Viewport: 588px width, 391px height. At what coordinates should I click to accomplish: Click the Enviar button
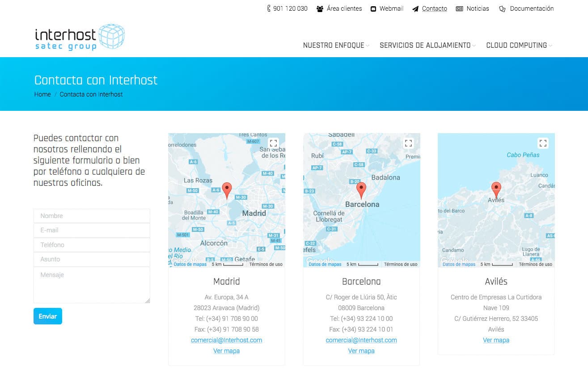pyautogui.click(x=48, y=316)
